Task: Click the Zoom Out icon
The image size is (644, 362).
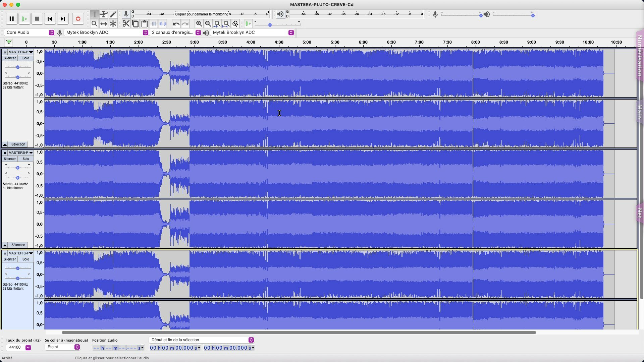Action: 208,23
